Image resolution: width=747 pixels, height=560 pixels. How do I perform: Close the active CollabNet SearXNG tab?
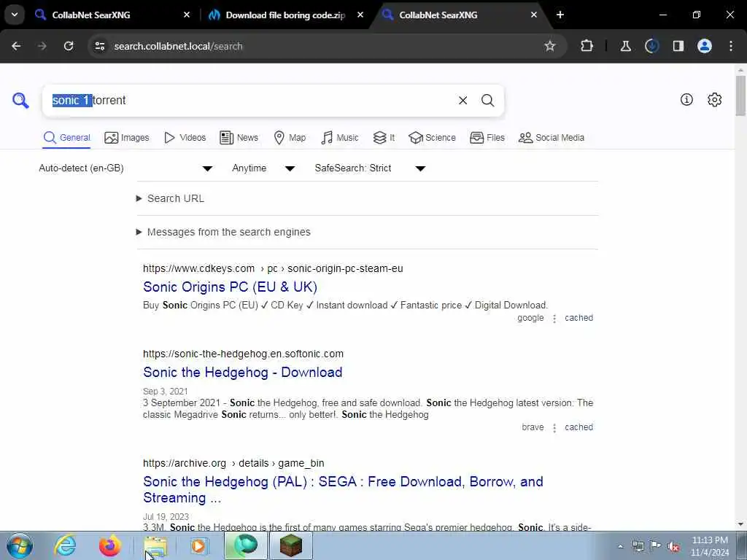(533, 15)
